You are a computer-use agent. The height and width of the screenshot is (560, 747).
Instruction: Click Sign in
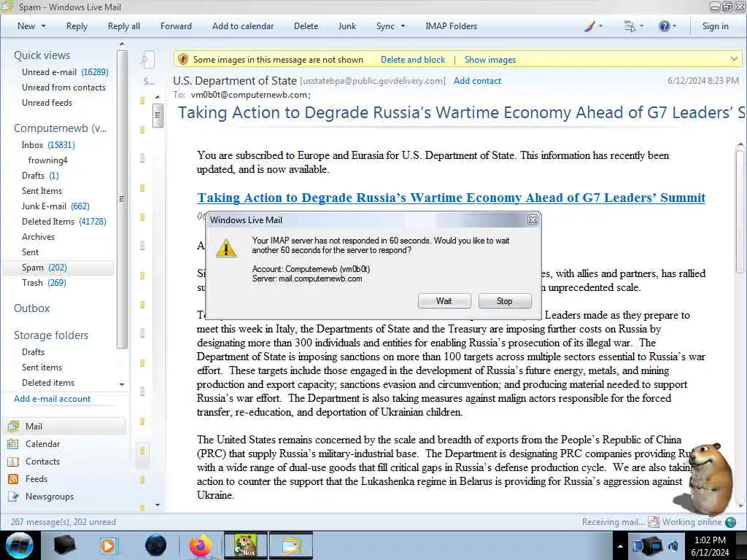coord(715,26)
